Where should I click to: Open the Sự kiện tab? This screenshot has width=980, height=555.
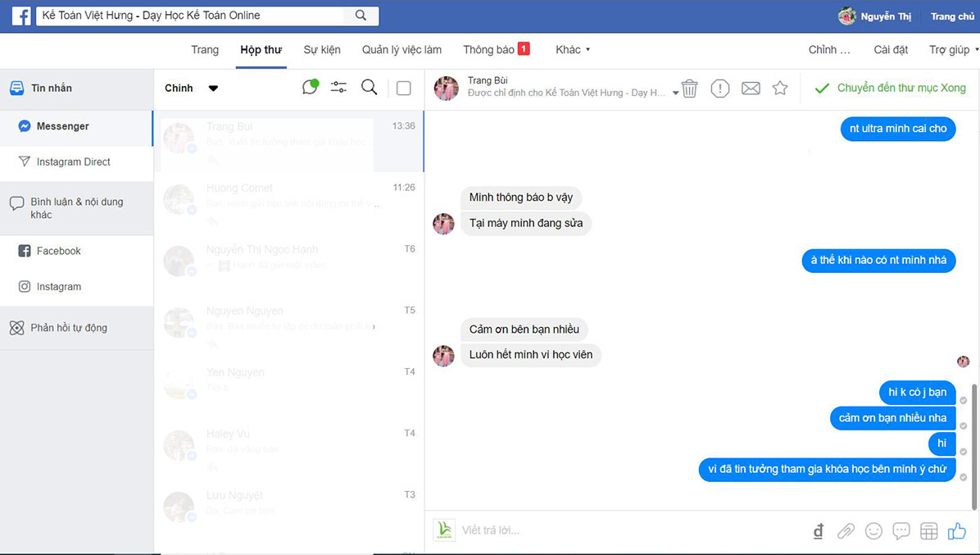pyautogui.click(x=322, y=50)
